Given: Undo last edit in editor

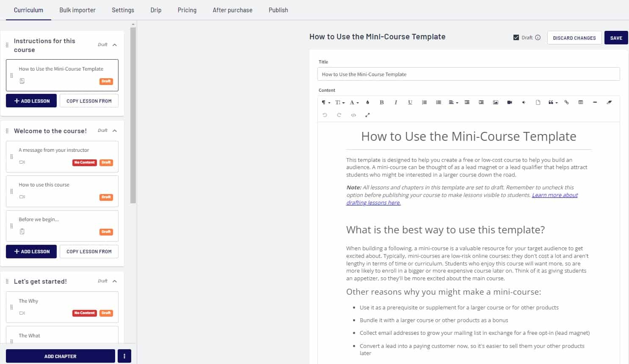Looking at the screenshot, I should 325,115.
